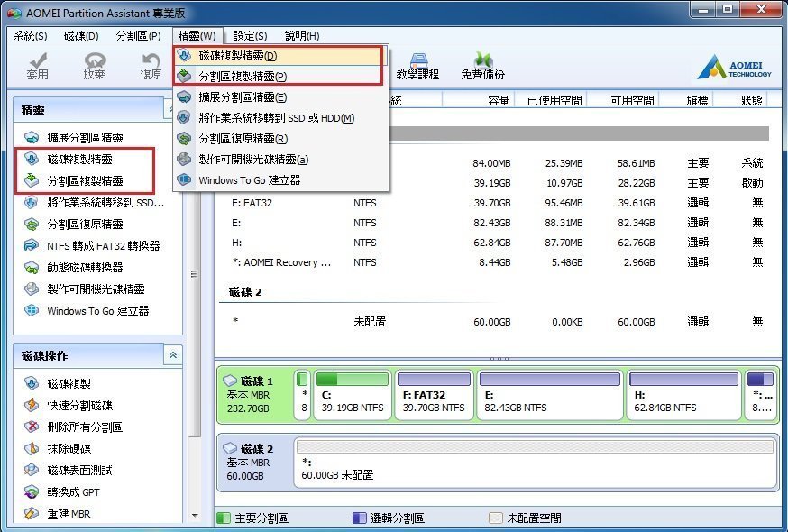Click the 磁碟複製 disk operation icon
This screenshot has height=532, width=788.
click(32, 383)
